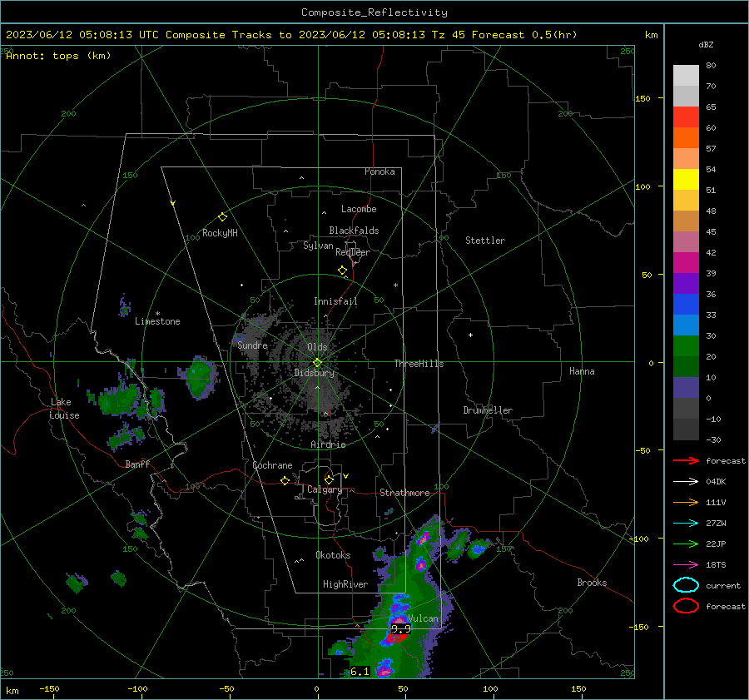Click the red forecast arrow in legend

[x=686, y=460]
